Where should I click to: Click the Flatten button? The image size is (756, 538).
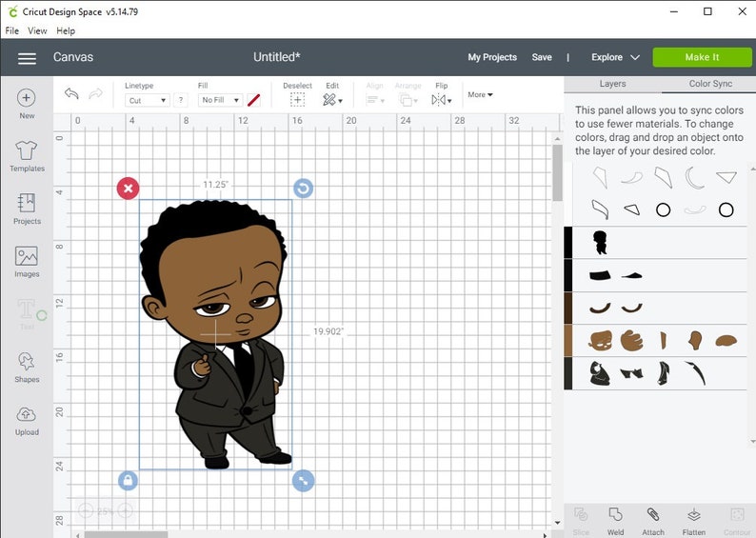tap(694, 521)
